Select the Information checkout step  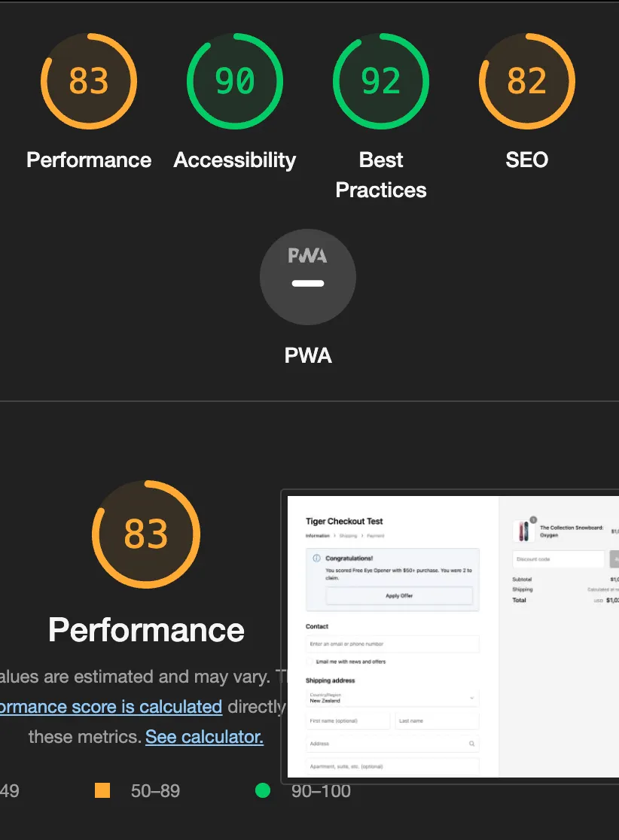[317, 536]
